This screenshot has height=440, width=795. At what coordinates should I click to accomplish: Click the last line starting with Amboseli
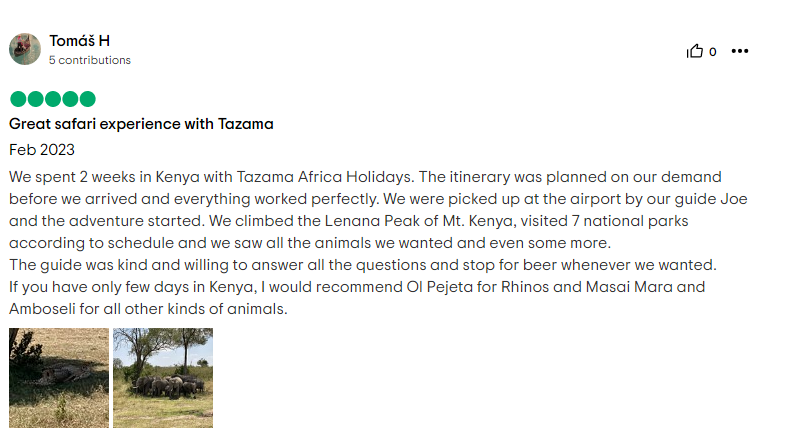[x=148, y=309]
